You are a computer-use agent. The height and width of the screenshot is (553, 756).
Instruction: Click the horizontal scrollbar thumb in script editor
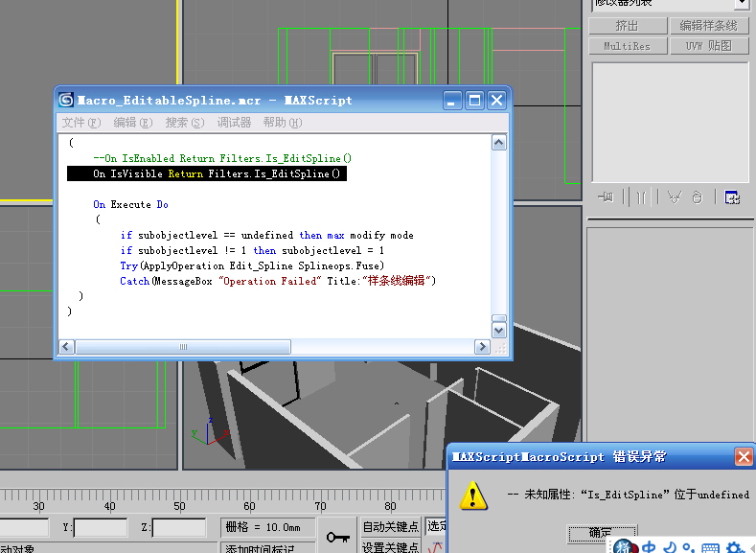[x=183, y=347]
